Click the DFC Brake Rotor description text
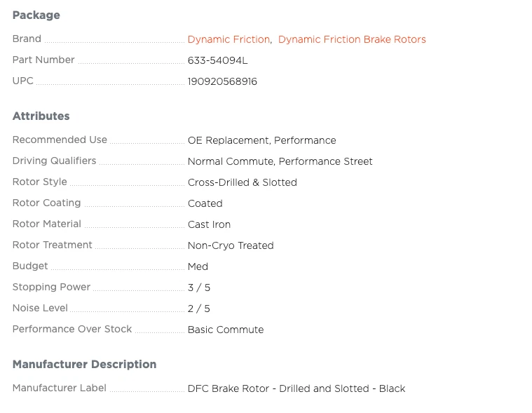The width and height of the screenshot is (532, 413). (x=296, y=388)
